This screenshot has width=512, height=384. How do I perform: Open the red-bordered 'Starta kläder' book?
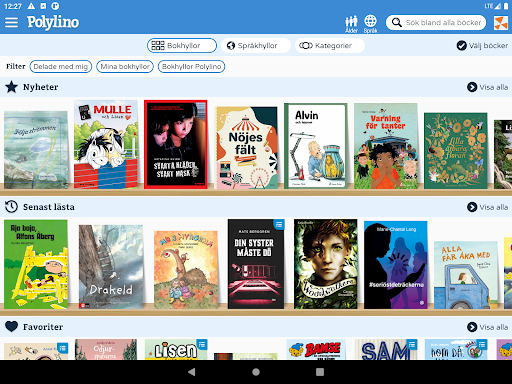[176, 144]
